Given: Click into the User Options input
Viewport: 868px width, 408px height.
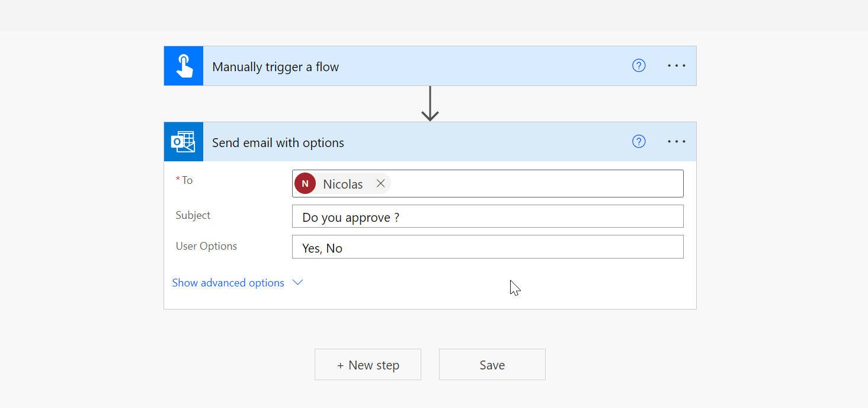Looking at the screenshot, I should (487, 248).
